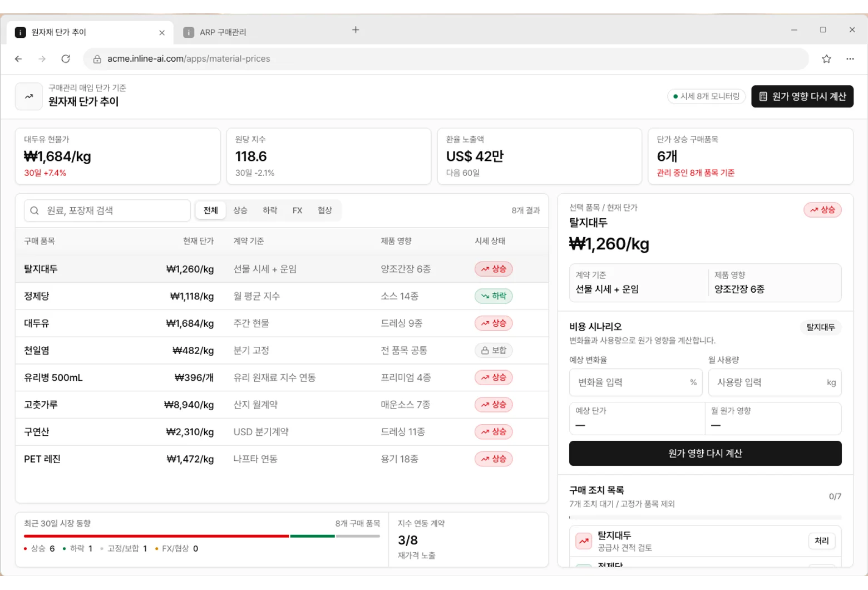Screen dimensions: 868x590
Task: Click 나프타 연동 contract basis cell
Action: click(x=255, y=460)
